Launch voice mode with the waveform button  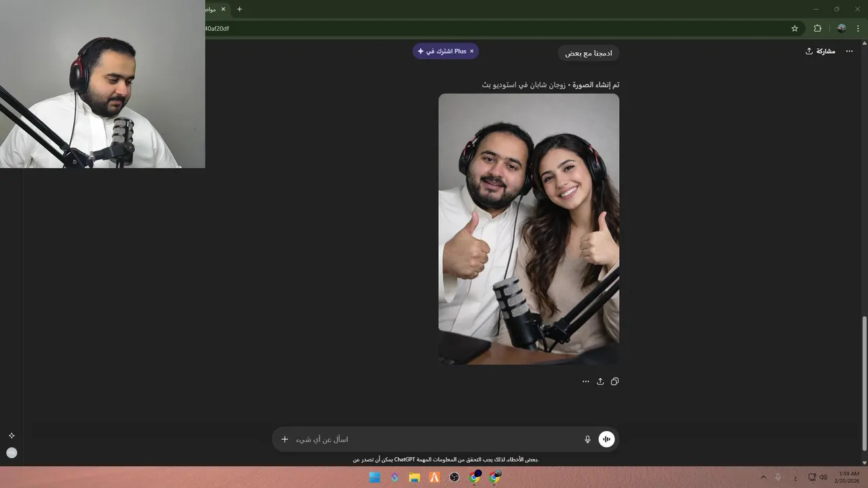click(606, 439)
